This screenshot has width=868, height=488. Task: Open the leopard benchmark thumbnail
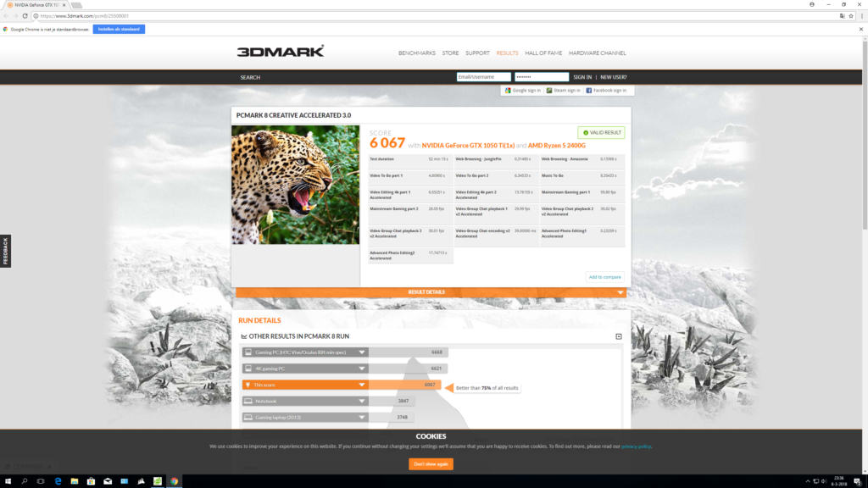(296, 185)
